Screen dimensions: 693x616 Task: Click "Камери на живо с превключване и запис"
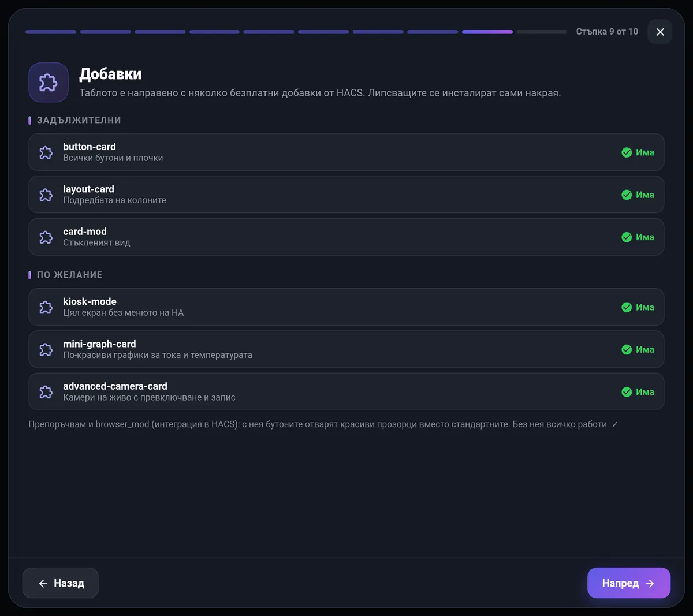[149, 398]
